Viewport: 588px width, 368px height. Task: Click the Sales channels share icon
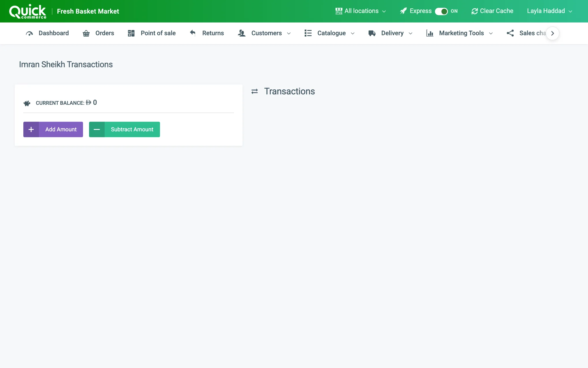[x=510, y=33]
